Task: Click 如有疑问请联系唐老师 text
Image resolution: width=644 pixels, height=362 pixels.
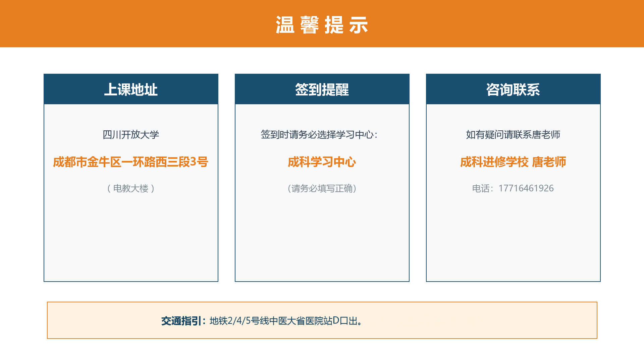Action: pos(513,135)
